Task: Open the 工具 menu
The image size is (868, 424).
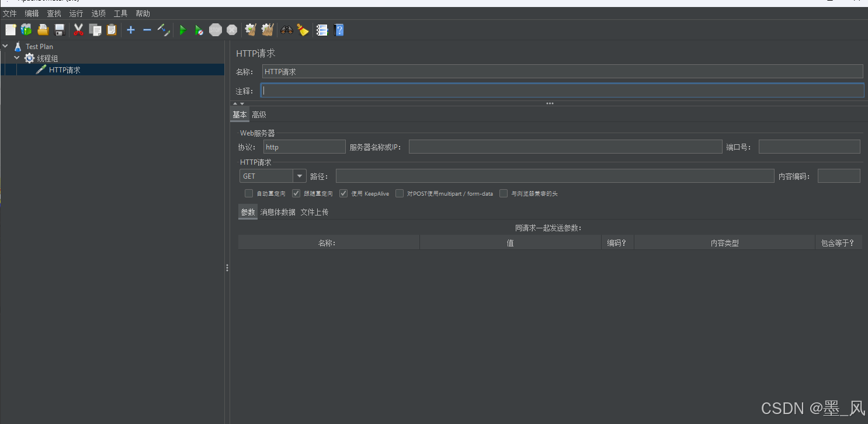Action: pyautogui.click(x=120, y=13)
